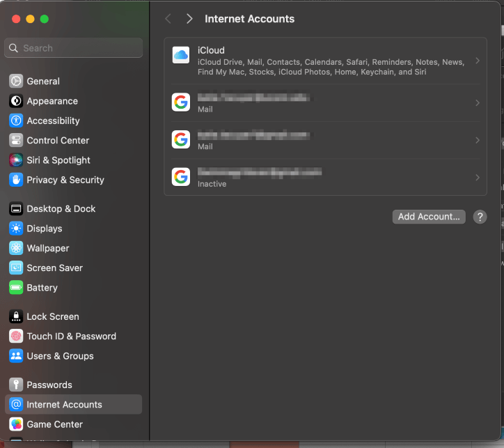Open Screen Saver label in sidebar
The width and height of the screenshot is (504, 448).
pos(54,268)
